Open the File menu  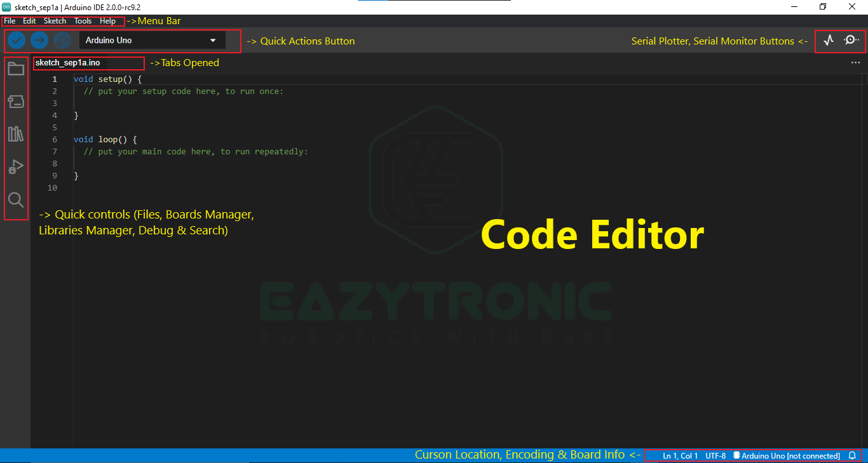10,20
